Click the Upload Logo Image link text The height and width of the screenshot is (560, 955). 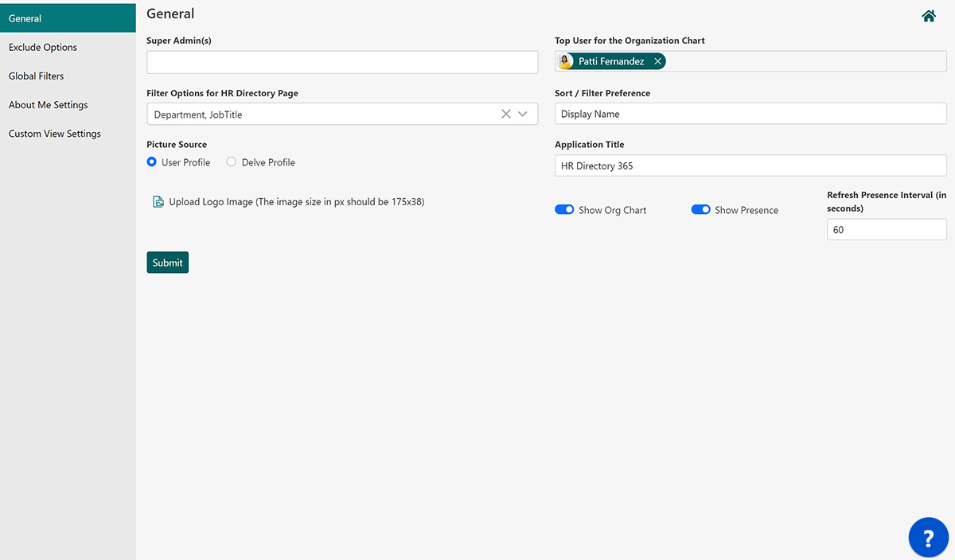click(x=296, y=202)
